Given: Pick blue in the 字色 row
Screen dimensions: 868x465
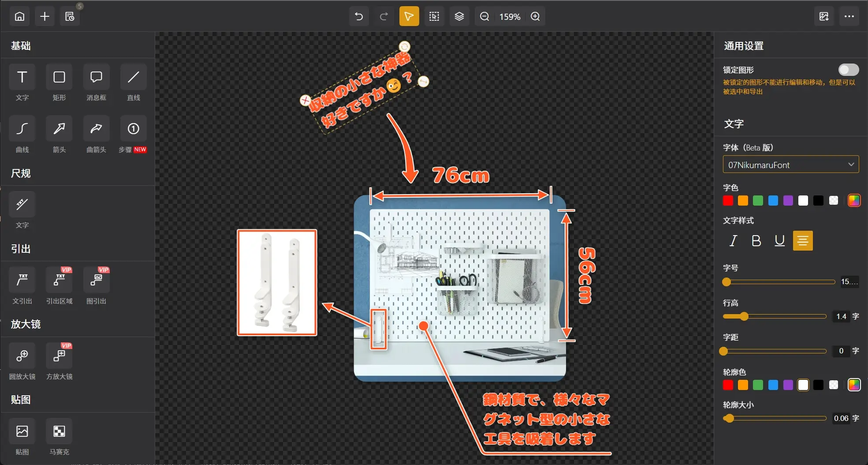Looking at the screenshot, I should click(x=773, y=201).
